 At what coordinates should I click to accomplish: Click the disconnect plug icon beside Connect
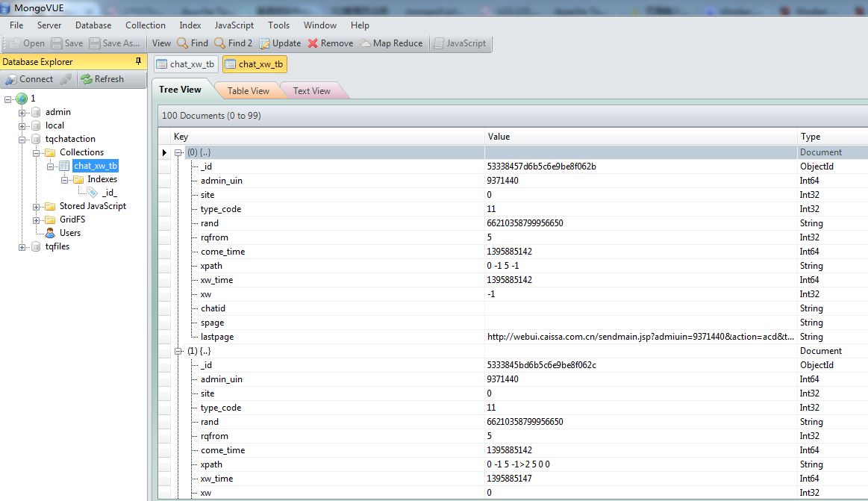(66, 79)
